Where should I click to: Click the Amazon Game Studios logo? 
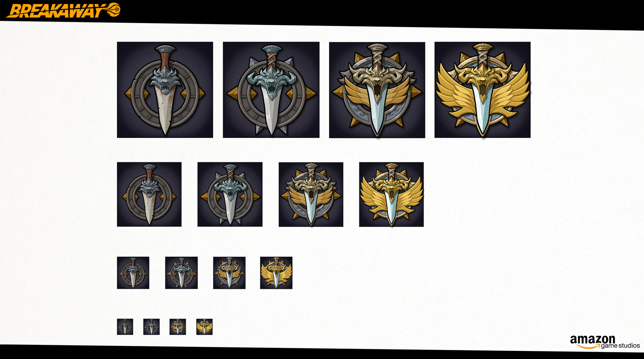pyautogui.click(x=605, y=342)
